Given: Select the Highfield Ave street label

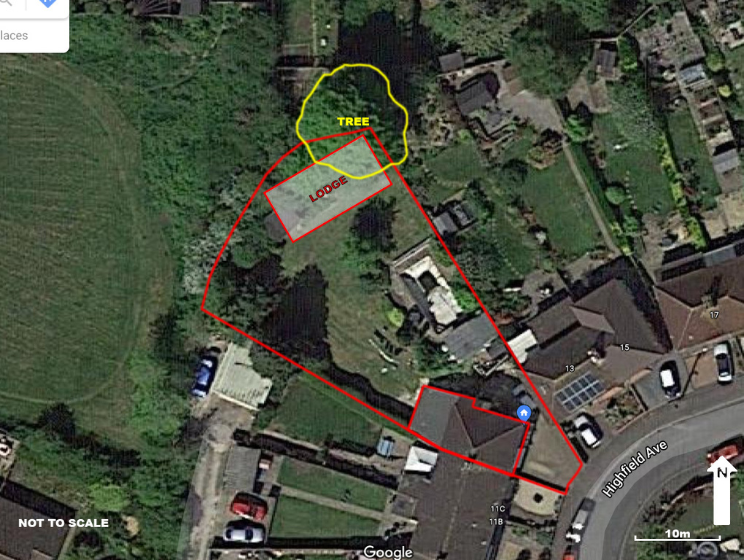Looking at the screenshot, I should (635, 468).
